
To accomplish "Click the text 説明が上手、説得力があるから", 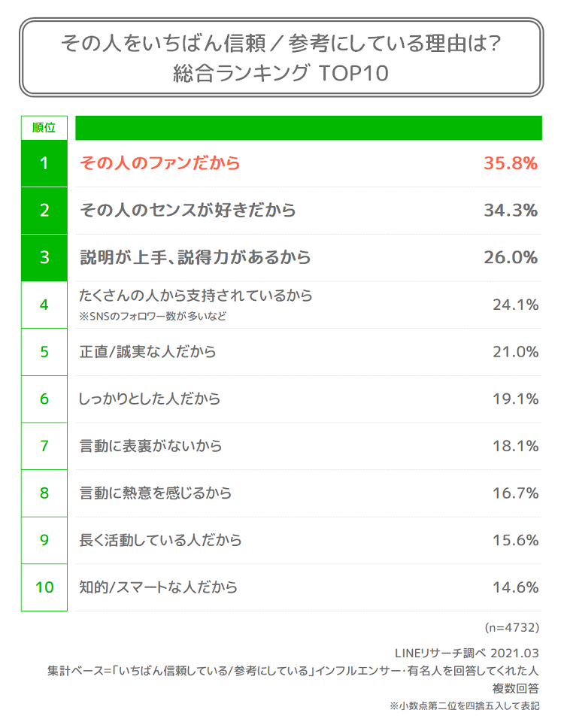I will (195, 257).
